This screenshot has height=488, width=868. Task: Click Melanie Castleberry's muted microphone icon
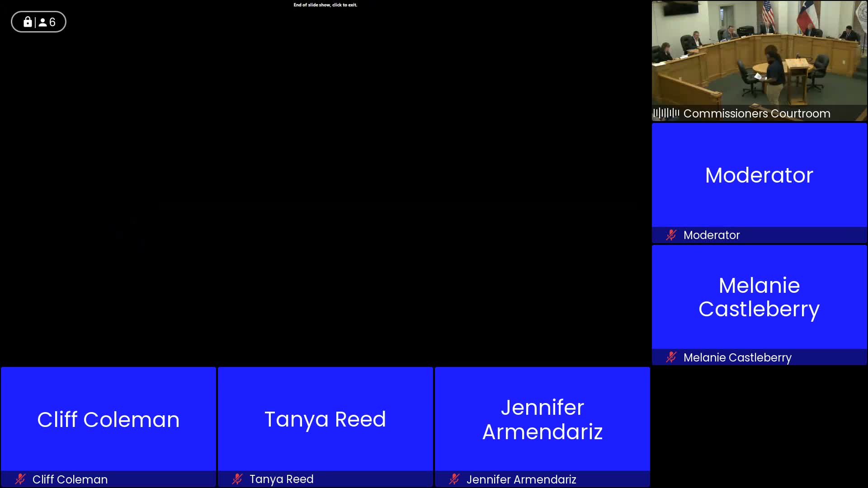click(x=671, y=357)
